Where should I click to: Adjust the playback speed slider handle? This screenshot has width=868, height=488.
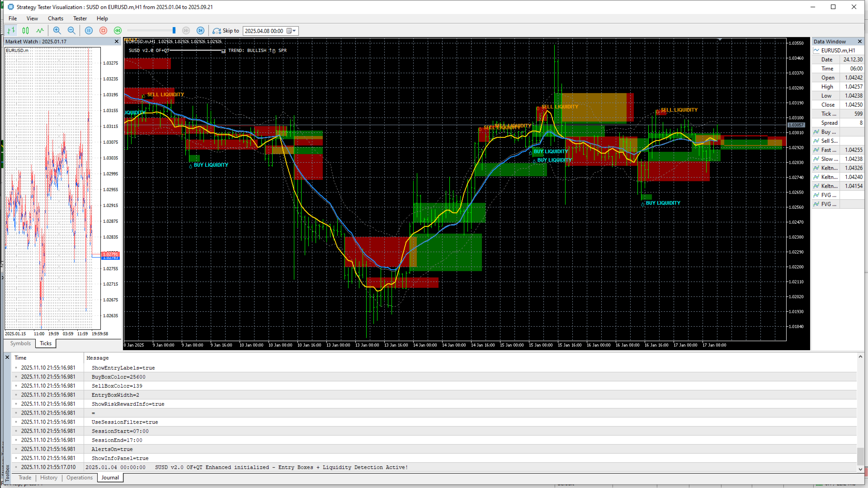[x=174, y=30]
